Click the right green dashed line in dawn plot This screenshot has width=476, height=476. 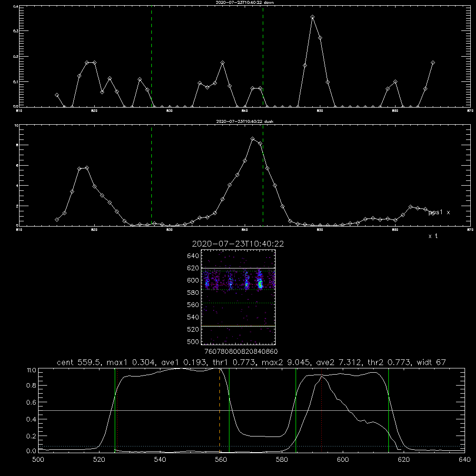[x=263, y=57]
